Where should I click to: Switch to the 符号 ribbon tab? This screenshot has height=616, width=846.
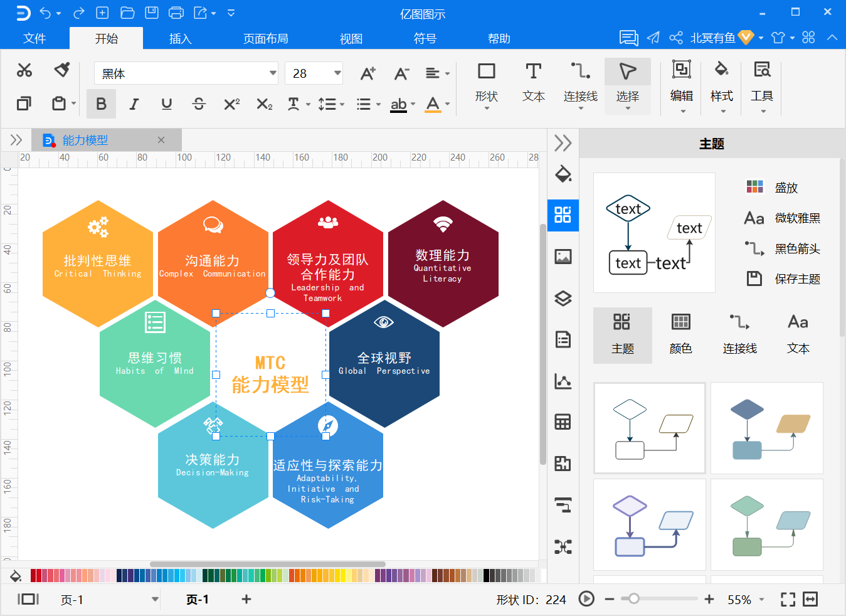425,38
